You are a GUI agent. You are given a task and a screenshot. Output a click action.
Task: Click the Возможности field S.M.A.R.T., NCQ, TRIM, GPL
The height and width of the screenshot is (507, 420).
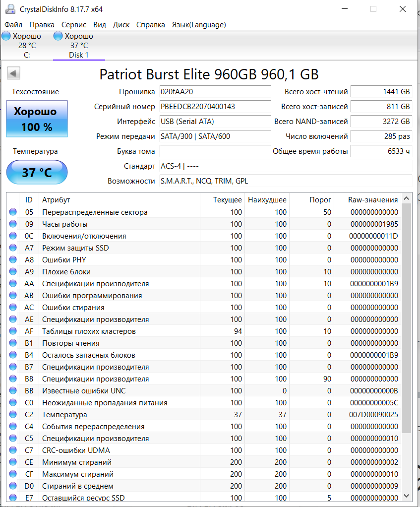tap(286, 181)
